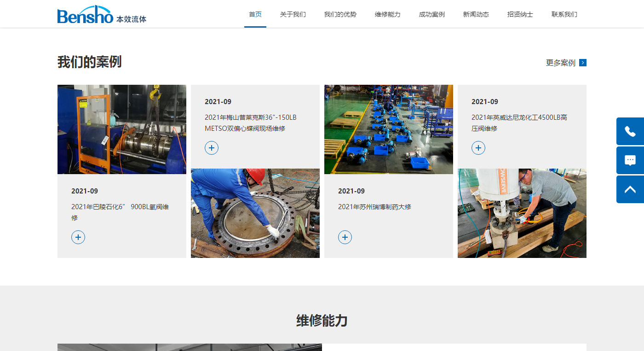Open 新闻动态 from the top menu
This screenshot has width=644, height=351.
click(476, 14)
